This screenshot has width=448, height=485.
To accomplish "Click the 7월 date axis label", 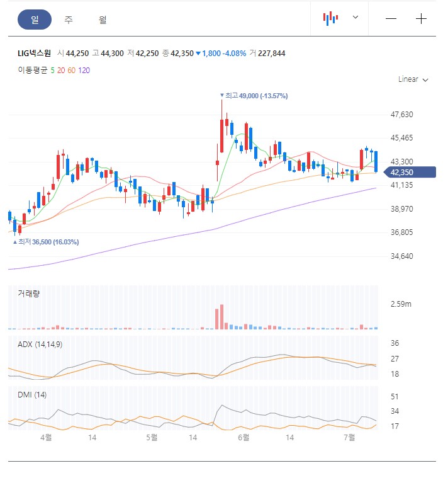I will click(x=349, y=437).
